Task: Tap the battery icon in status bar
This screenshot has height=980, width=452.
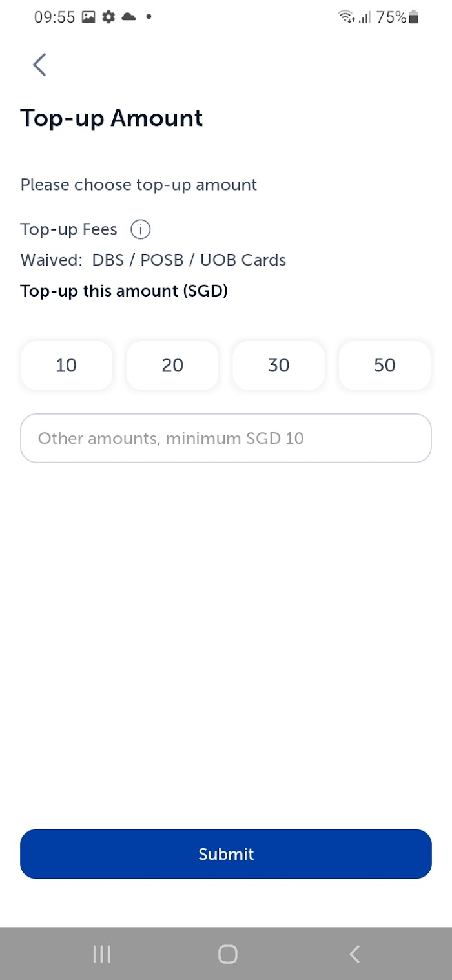Action: 414,17
